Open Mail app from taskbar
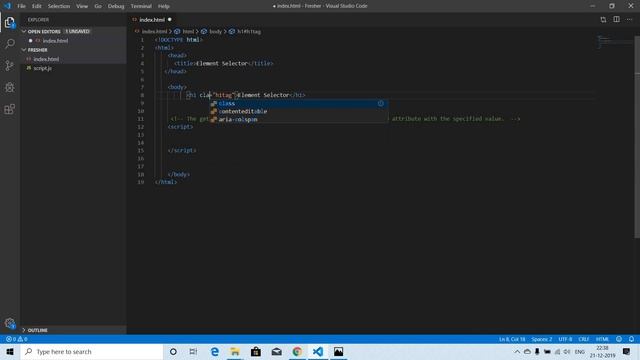This screenshot has height=360, width=640. 276,351
